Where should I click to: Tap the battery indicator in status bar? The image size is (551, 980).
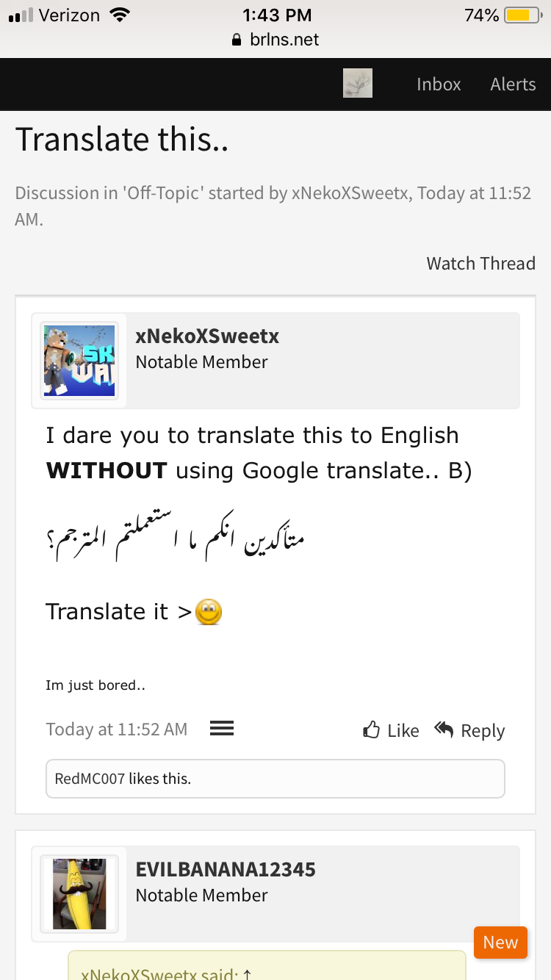[x=523, y=15]
